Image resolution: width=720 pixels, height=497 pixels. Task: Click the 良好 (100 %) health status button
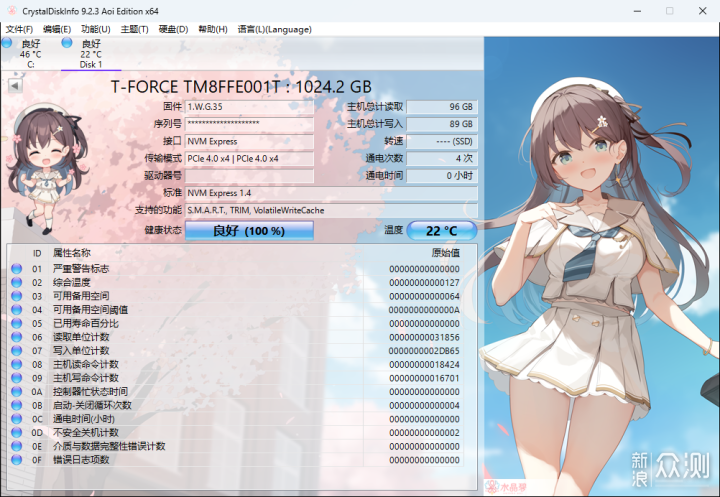point(249,231)
